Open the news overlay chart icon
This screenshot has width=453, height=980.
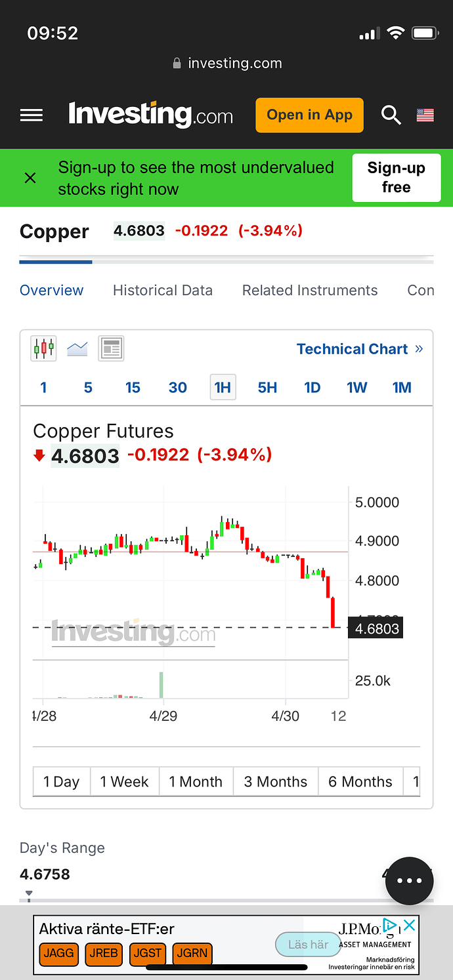pos(112,348)
